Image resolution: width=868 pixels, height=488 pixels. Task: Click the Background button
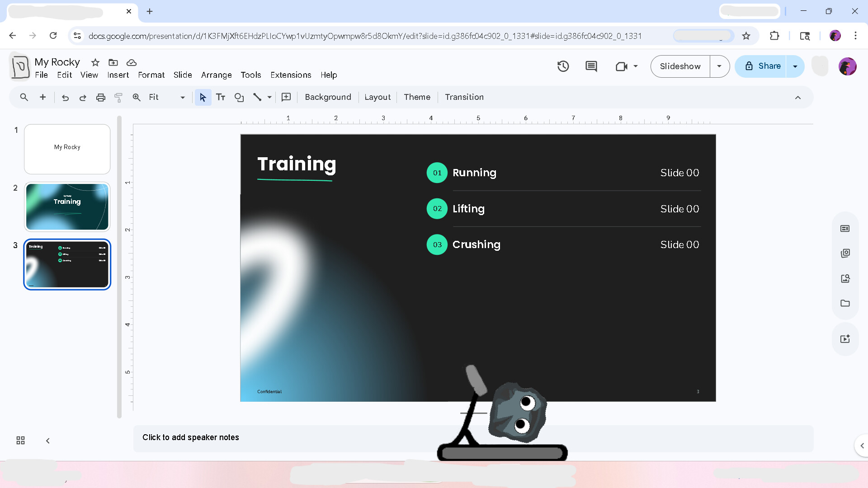[x=328, y=97]
